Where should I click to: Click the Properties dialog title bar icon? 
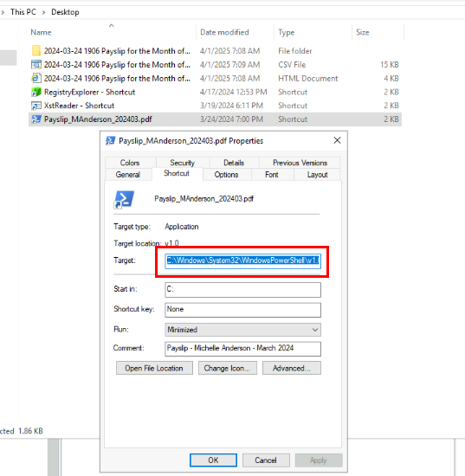pyautogui.click(x=110, y=140)
